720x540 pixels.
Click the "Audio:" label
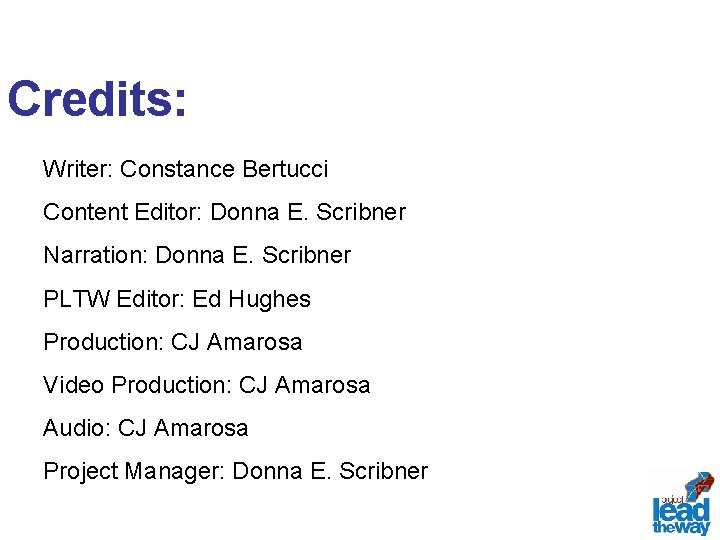point(77,428)
